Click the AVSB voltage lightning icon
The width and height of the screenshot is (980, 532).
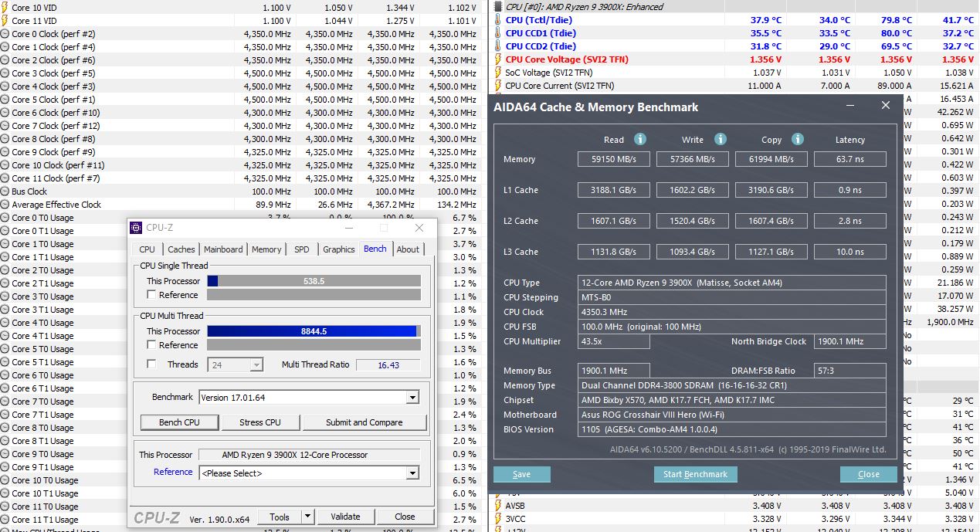498,506
